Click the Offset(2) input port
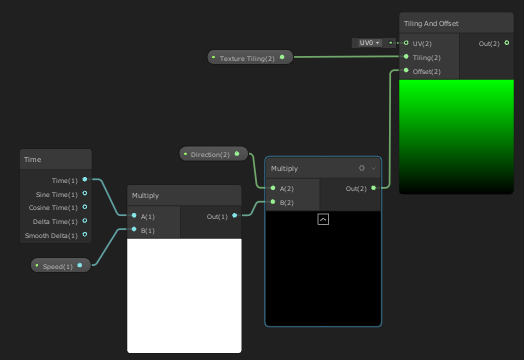Viewport: 524px width, 360px height. [x=406, y=70]
